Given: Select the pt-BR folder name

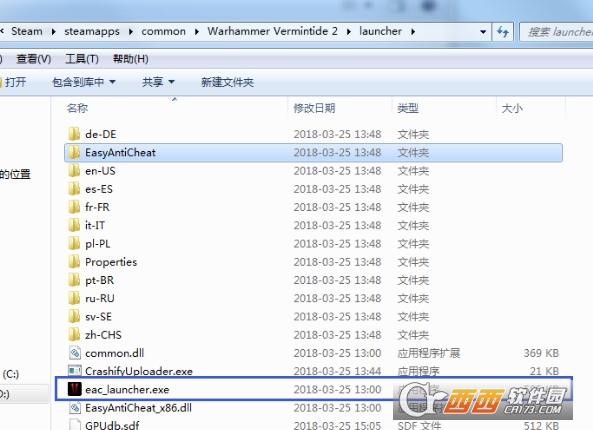Looking at the screenshot, I should pos(99,280).
